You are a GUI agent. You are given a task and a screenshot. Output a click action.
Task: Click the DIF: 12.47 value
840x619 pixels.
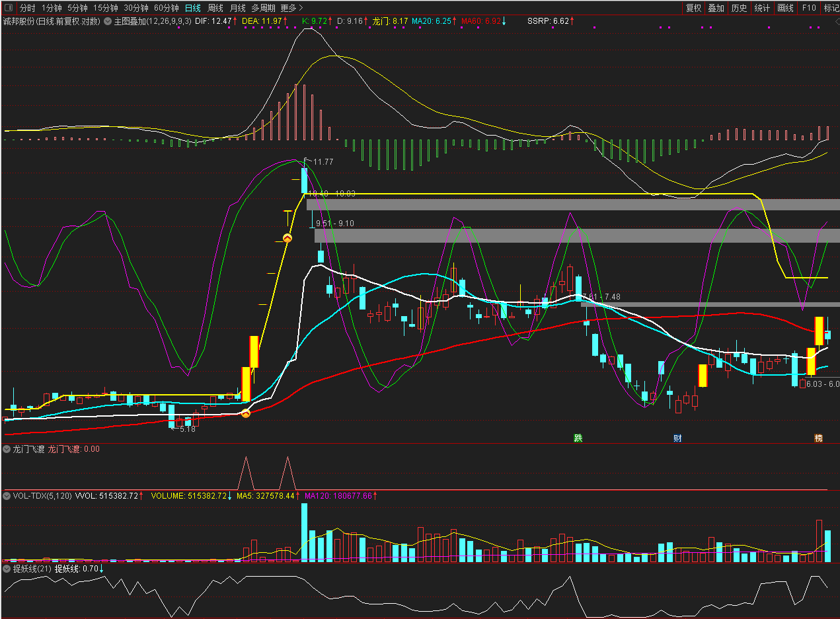pyautogui.click(x=213, y=21)
